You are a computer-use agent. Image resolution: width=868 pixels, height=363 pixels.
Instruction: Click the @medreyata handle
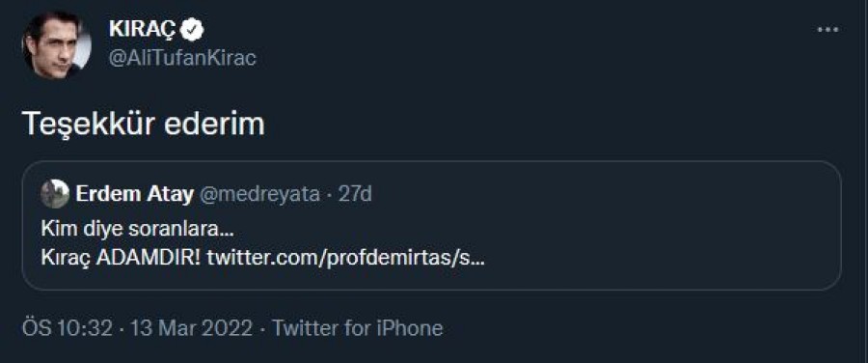click(x=259, y=194)
